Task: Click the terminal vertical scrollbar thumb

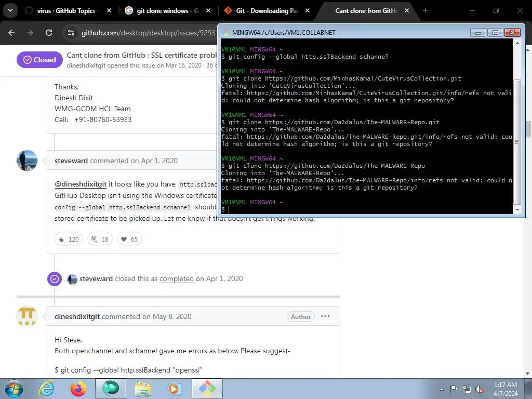Action: (x=517, y=142)
